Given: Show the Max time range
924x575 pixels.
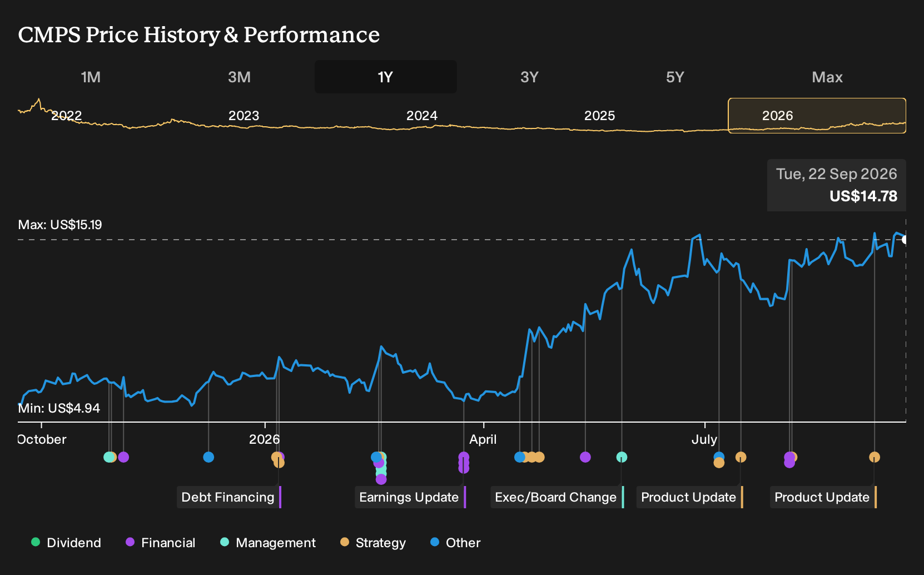Looking at the screenshot, I should pos(827,77).
